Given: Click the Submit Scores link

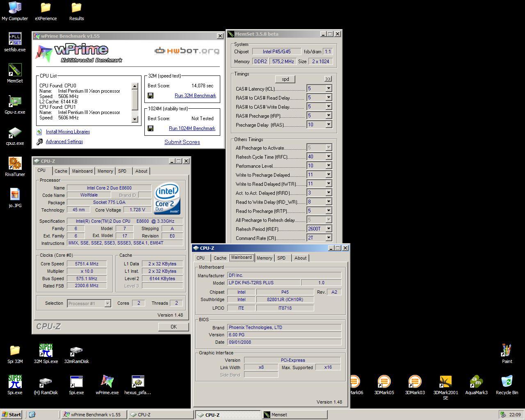Looking at the screenshot, I should tap(182, 142).
